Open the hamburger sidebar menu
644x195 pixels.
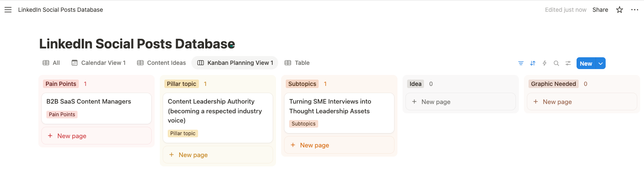pos(8,10)
